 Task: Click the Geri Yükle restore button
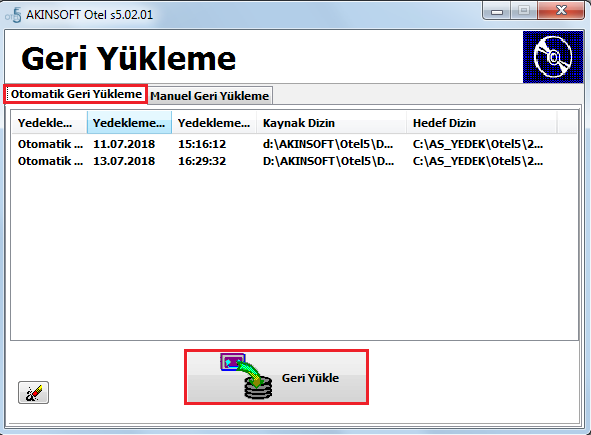click(276, 377)
